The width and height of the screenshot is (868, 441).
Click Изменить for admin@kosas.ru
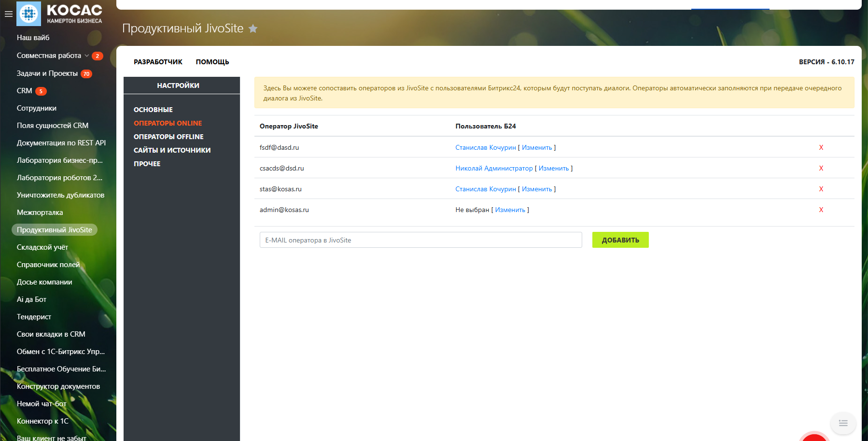[x=510, y=210]
